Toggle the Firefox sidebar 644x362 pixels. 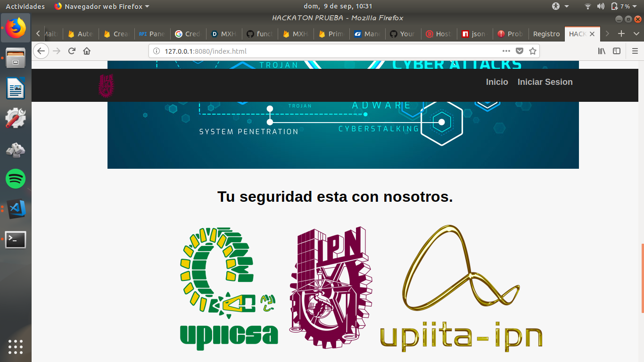coord(617,51)
